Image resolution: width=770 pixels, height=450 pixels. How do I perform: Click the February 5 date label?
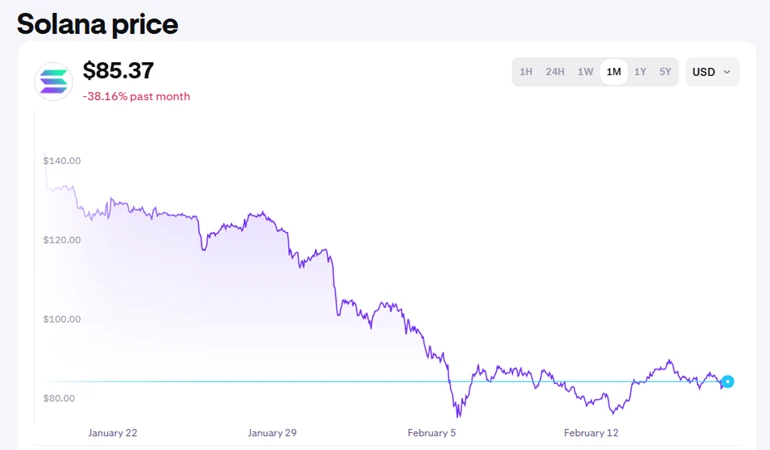coord(432,433)
